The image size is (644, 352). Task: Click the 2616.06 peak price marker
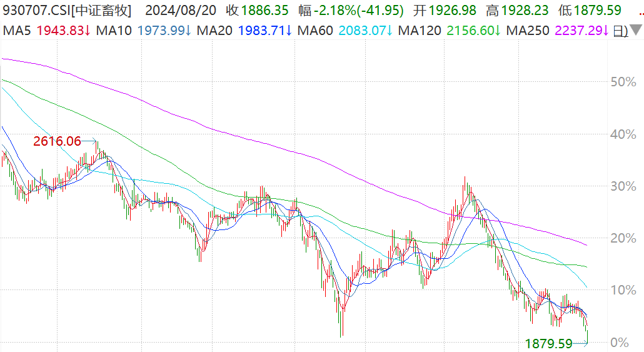[x=58, y=141]
